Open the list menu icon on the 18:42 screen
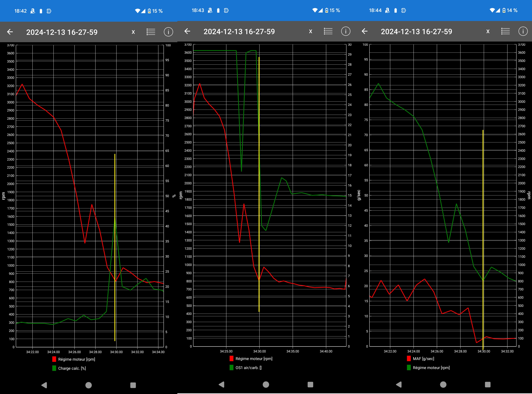532x394 pixels. pos(151,32)
